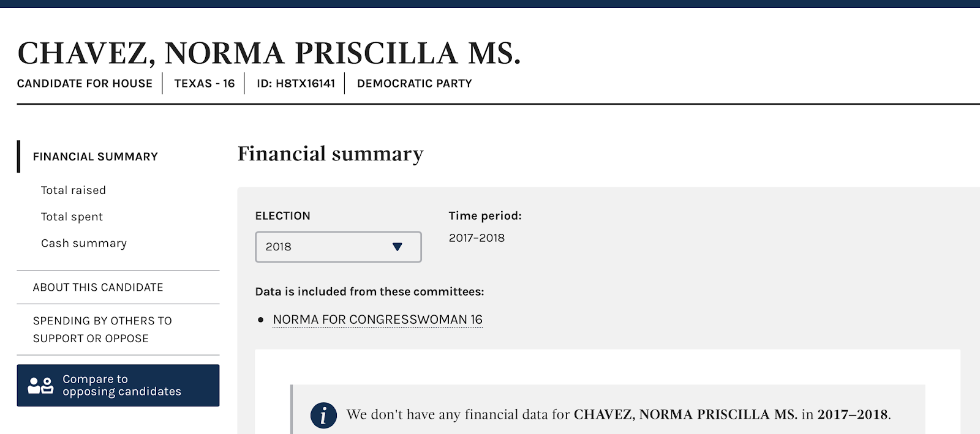The height and width of the screenshot is (434, 980).
Task: Click the Financial summary page heading
Action: pyautogui.click(x=330, y=154)
